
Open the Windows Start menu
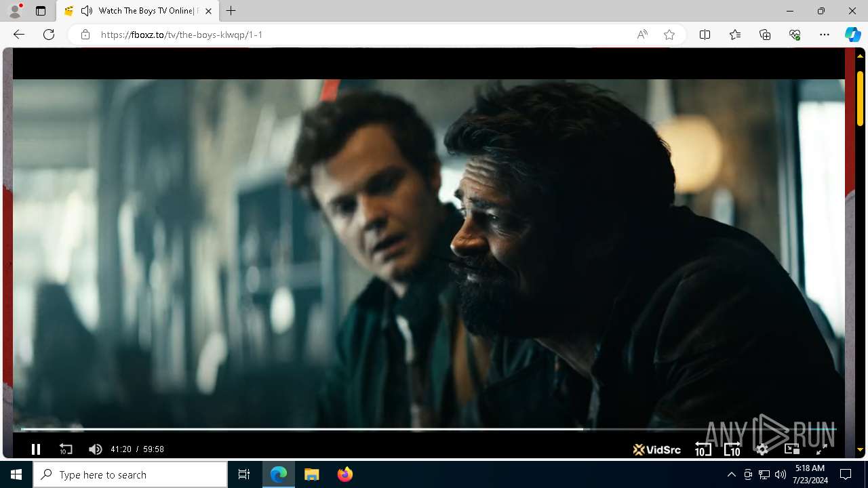[x=16, y=474]
